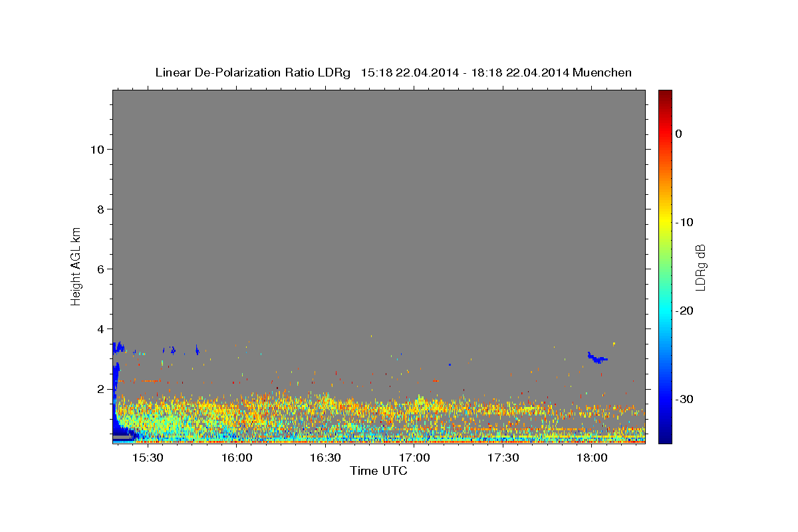Click the colorbar value 0 label
The image size is (798, 532).
[x=679, y=134]
